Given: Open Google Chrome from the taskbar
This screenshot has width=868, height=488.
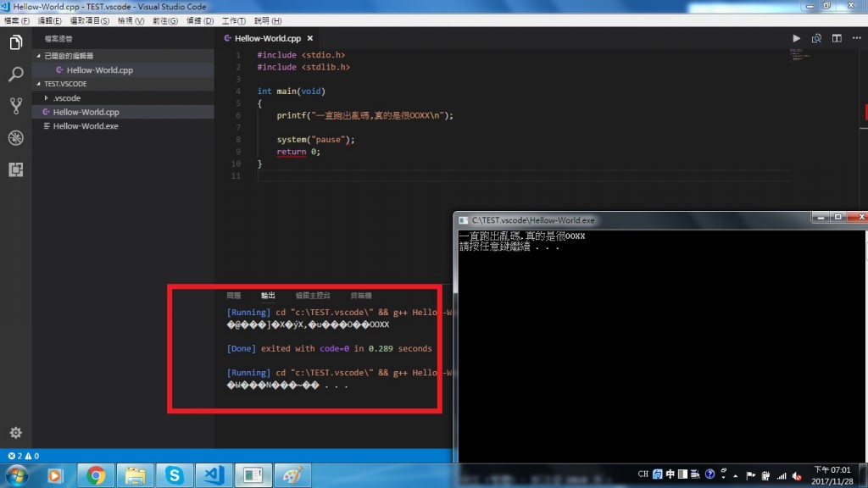Looking at the screenshot, I should click(x=95, y=475).
